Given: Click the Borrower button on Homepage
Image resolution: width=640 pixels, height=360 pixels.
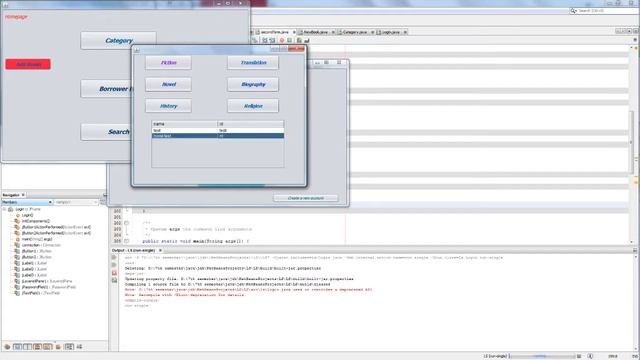Looking at the screenshot, I should tap(107, 89).
